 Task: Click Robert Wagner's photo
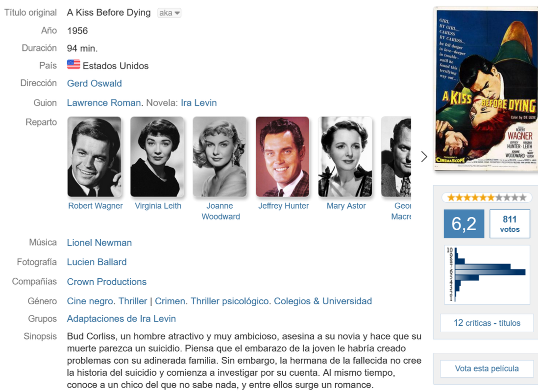95,157
